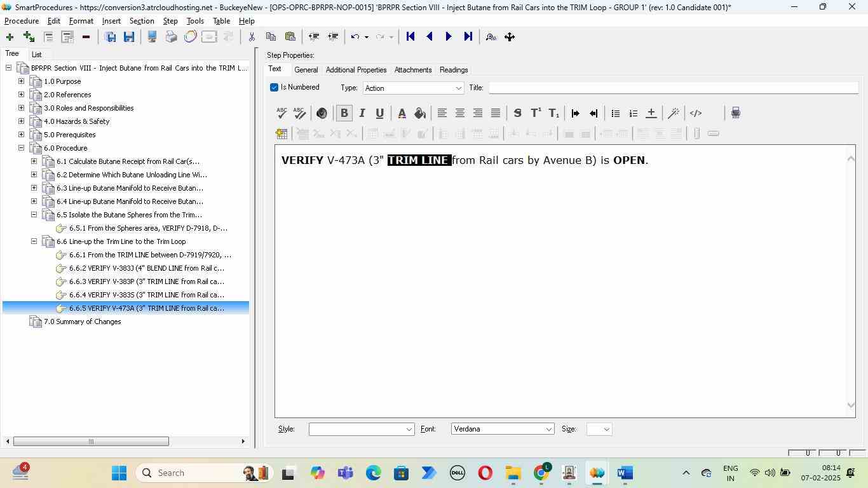868x488 pixels.
Task: Toggle superscript formatting
Action: point(536,113)
